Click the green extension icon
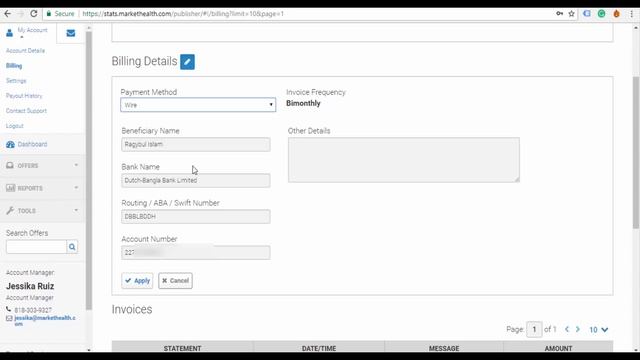This screenshot has width=640, height=360. [602, 13]
